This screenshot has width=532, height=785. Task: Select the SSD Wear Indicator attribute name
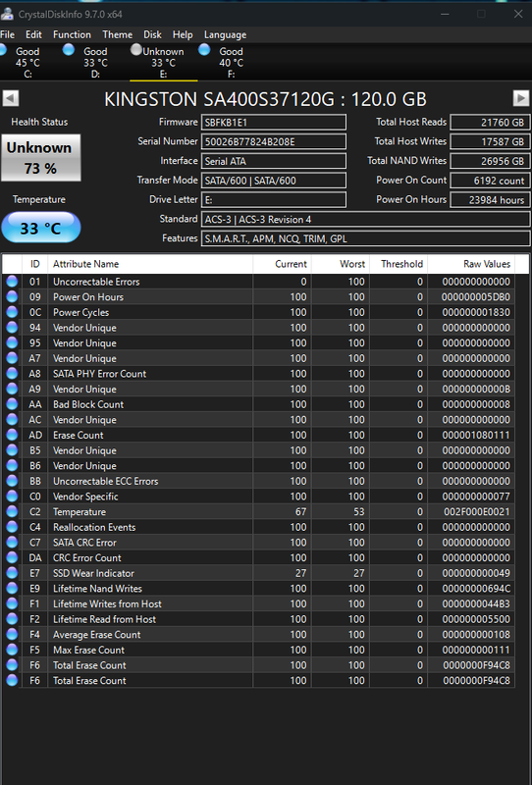(x=93, y=573)
